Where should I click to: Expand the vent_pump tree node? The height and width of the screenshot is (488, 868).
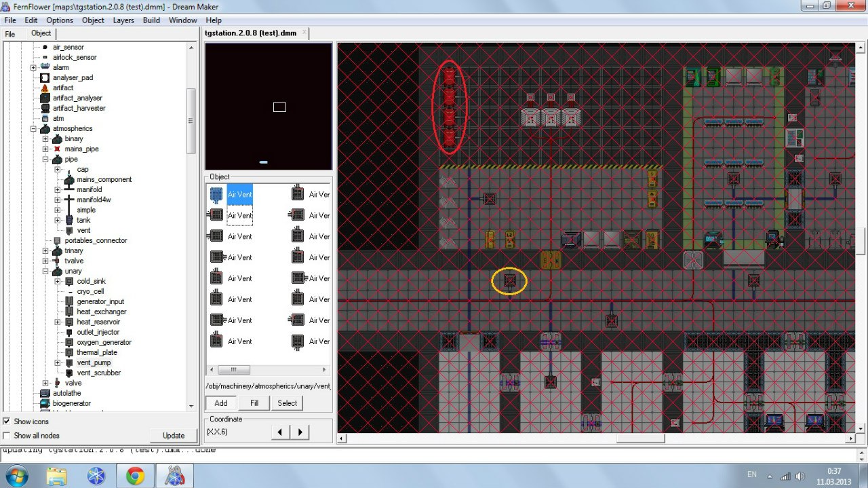(58, 363)
